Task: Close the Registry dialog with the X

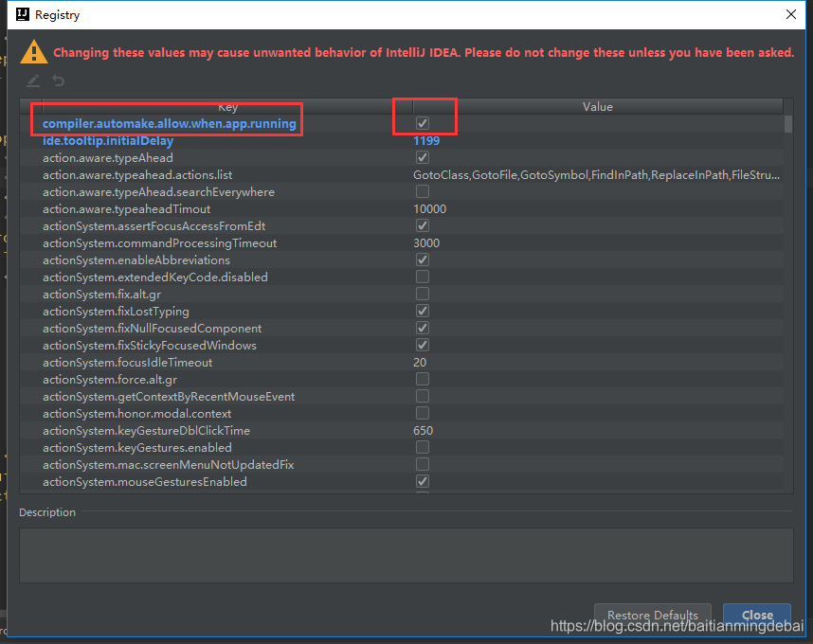Action: [x=790, y=14]
